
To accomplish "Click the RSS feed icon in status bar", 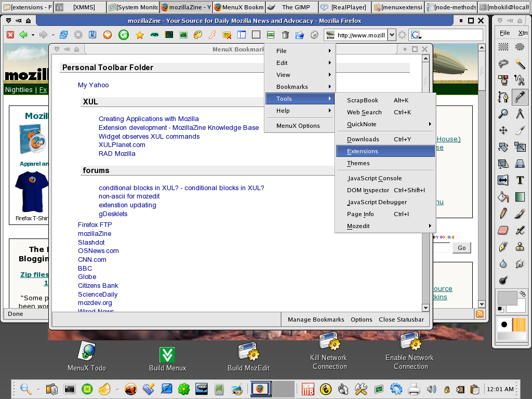I will tap(480, 314).
